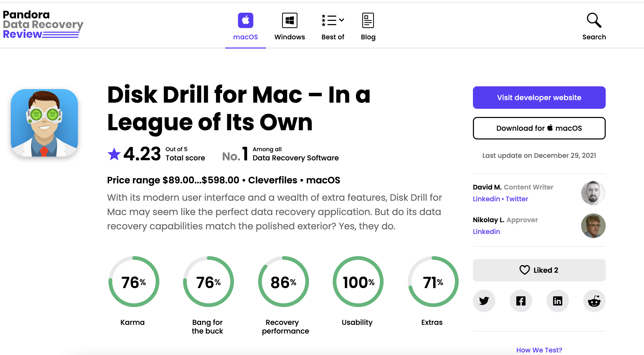Click David M.'s profile photo
Screen dimensions: 644x355
593,193
